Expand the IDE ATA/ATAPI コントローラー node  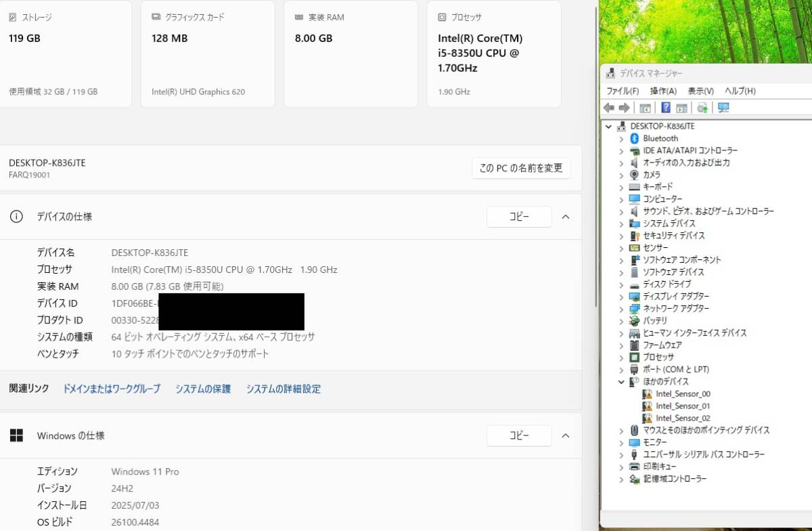(621, 150)
